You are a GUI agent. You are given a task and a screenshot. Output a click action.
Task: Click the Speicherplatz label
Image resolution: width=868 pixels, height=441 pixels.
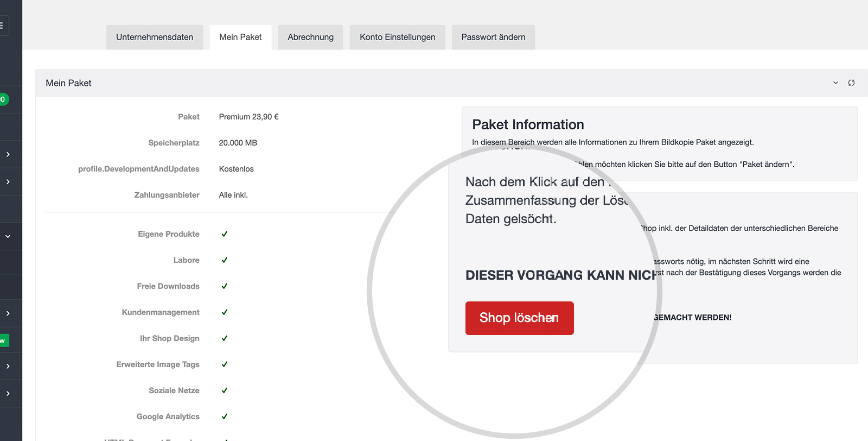click(x=174, y=143)
